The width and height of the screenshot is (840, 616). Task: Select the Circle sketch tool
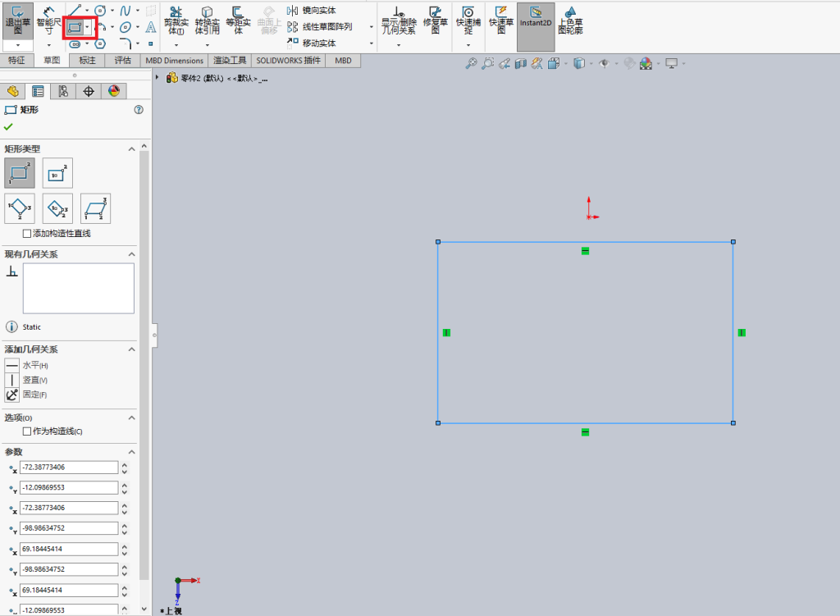tap(99, 10)
